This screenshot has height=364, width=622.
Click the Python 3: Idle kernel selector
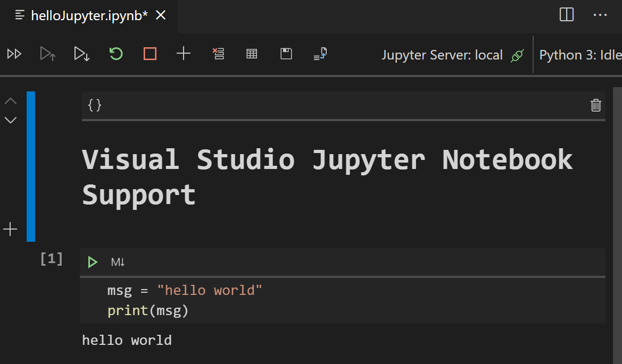(x=579, y=55)
